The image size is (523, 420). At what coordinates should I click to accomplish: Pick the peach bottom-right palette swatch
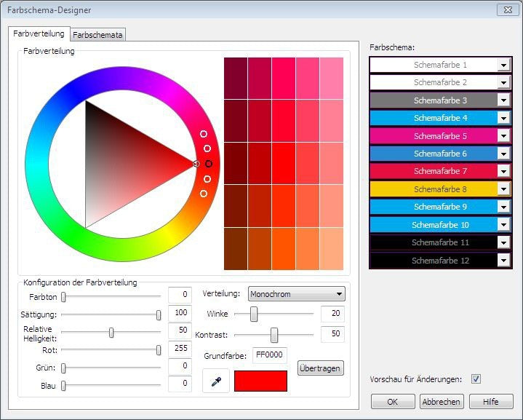click(332, 249)
